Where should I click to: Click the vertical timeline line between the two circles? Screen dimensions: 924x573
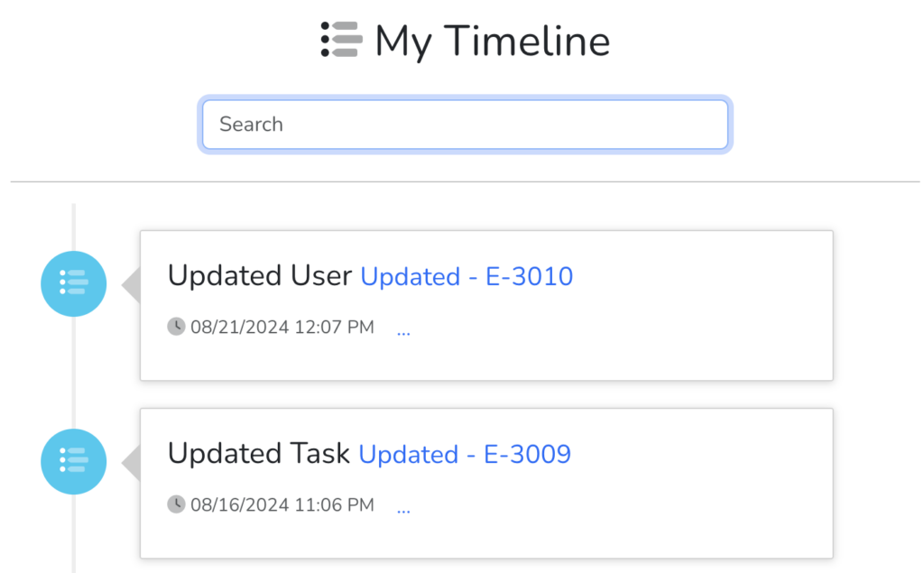pyautogui.click(x=74, y=373)
